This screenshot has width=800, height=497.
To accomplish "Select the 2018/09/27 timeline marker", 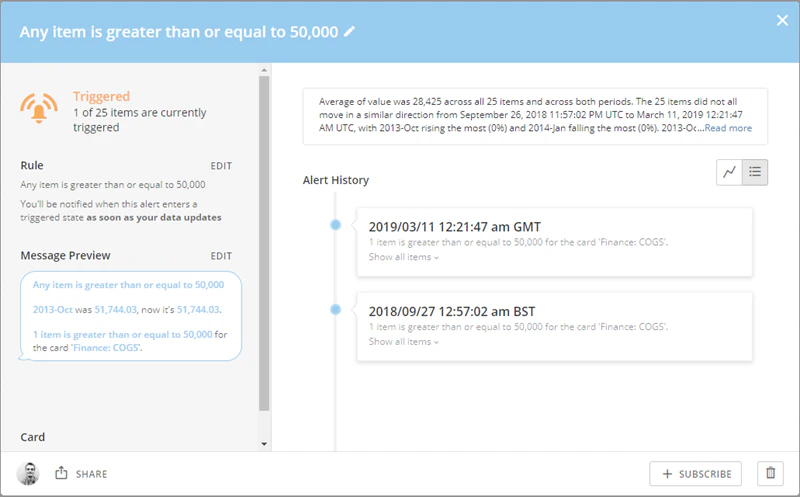I will (x=335, y=309).
